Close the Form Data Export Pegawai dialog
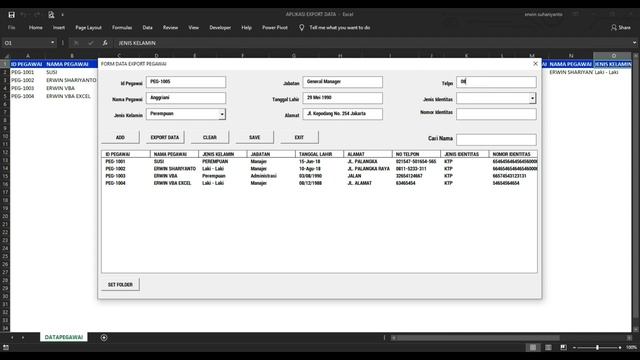 point(535,64)
